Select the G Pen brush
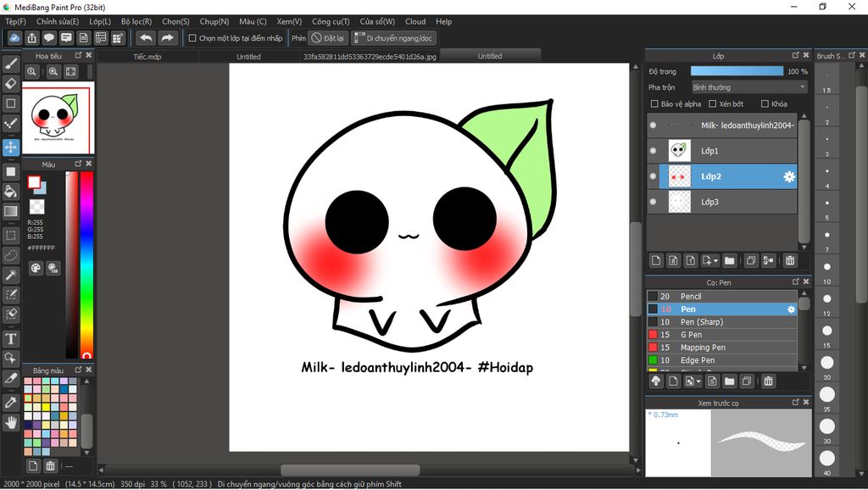The height and width of the screenshot is (490, 868). (722, 335)
